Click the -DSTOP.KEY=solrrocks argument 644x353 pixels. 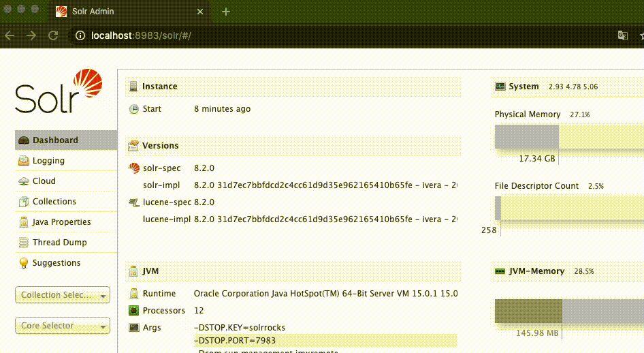(x=240, y=328)
